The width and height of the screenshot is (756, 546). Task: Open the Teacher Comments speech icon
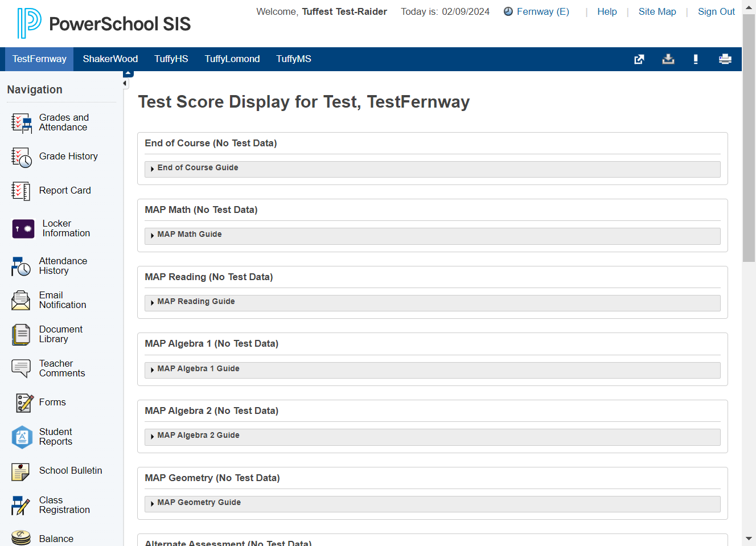[21, 369]
